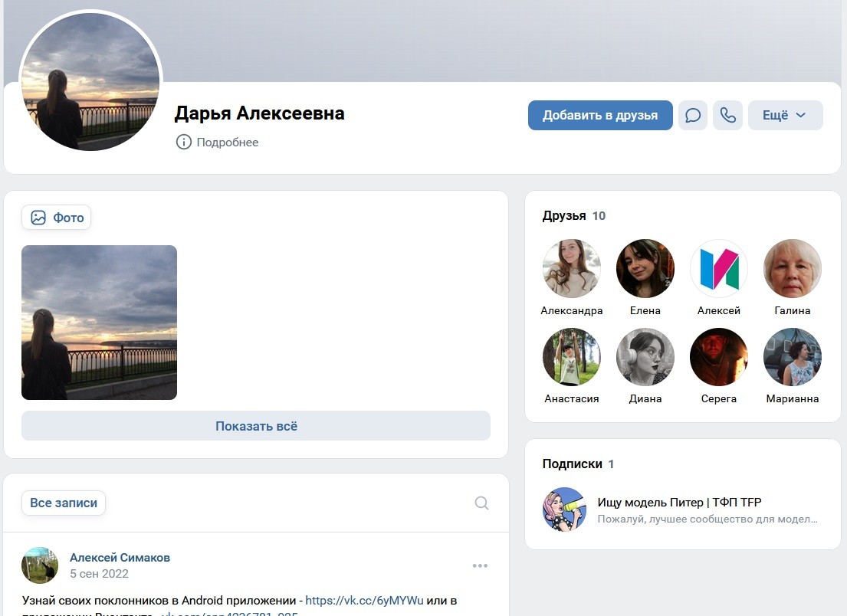Click the Подробнее details link
Screen dimensions: 847x616
(x=228, y=142)
